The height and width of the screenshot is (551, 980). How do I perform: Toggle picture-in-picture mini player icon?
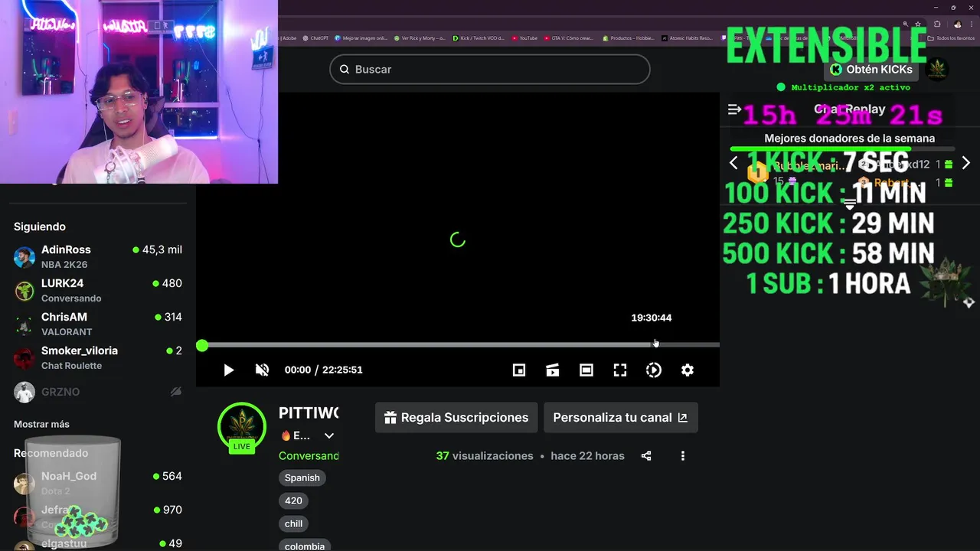click(x=519, y=370)
